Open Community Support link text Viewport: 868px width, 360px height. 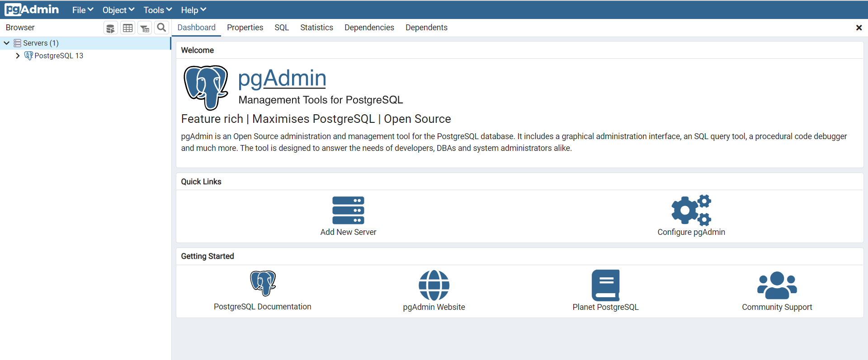pos(777,307)
